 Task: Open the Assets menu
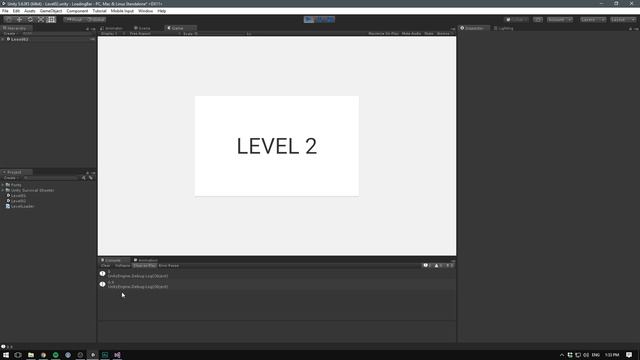(29, 11)
